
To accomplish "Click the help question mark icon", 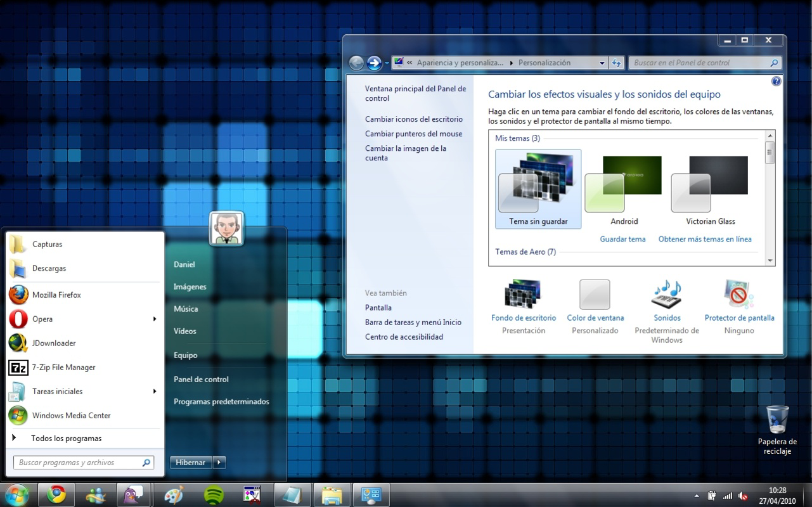I will coord(776,81).
